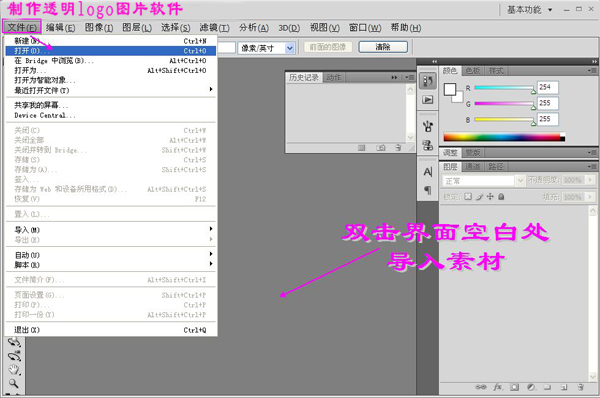600x398 pixels.
Task: Choose 退出 from the File menu
Action: (x=111, y=330)
